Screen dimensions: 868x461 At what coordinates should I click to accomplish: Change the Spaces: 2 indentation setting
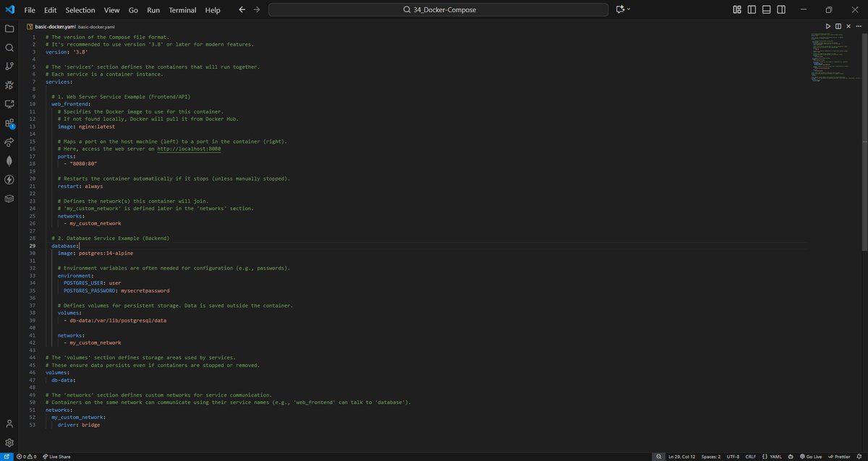tap(712, 457)
